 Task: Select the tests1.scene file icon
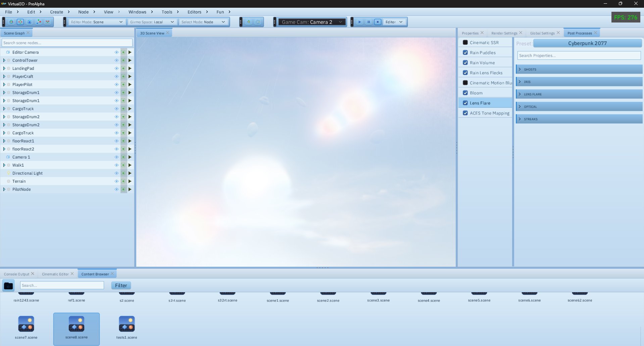pos(127,324)
